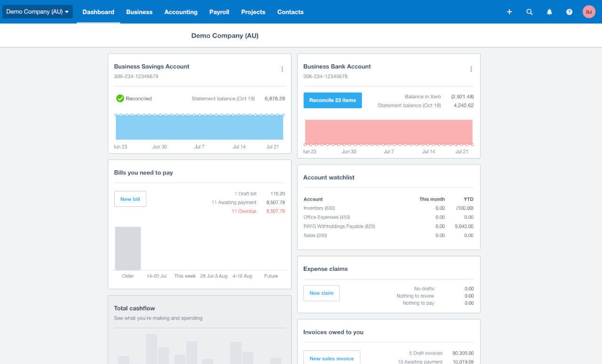This screenshot has height=364, width=602.
Task: Open Total cashflow heading
Action: 135,308
